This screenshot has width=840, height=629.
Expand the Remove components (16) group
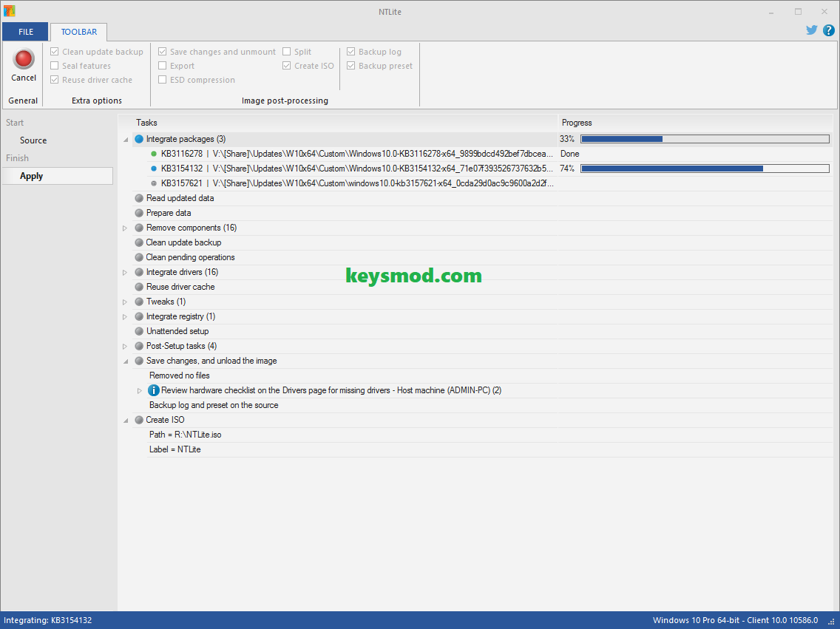coord(125,228)
